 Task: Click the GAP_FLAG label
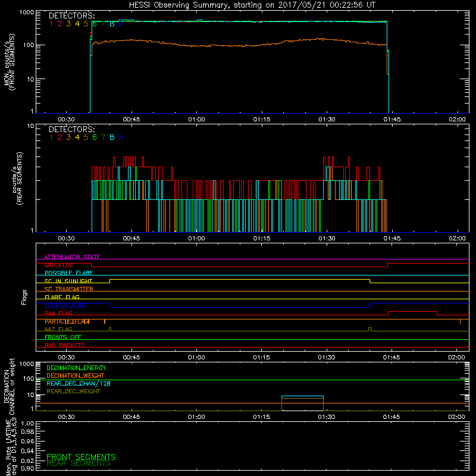[x=58, y=265]
